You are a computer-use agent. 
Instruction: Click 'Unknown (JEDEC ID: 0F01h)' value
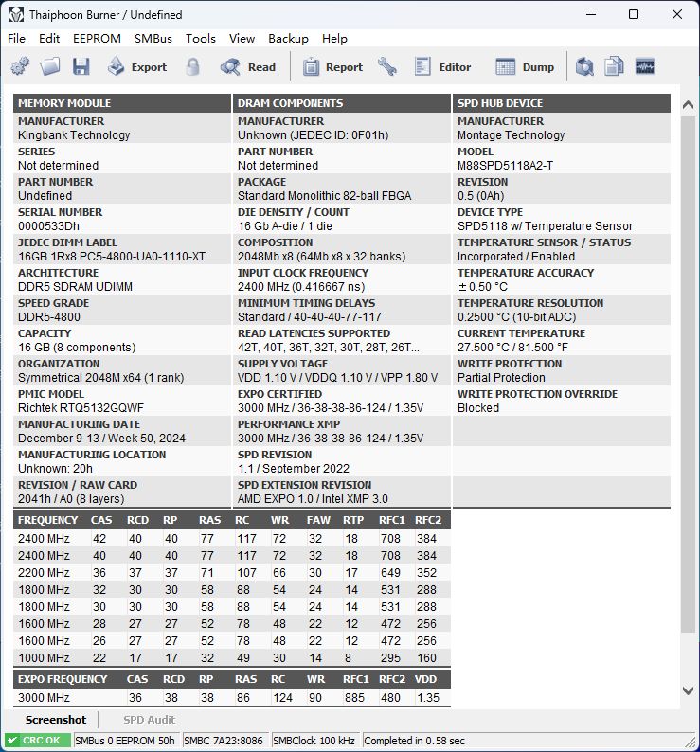(313, 135)
